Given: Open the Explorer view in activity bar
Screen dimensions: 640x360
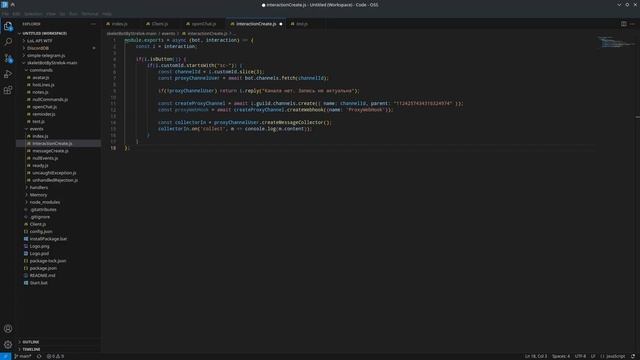Looking at the screenshot, I should coord(8,27).
